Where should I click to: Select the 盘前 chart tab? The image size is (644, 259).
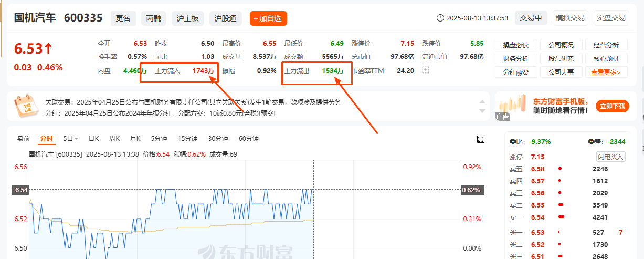point(24,139)
